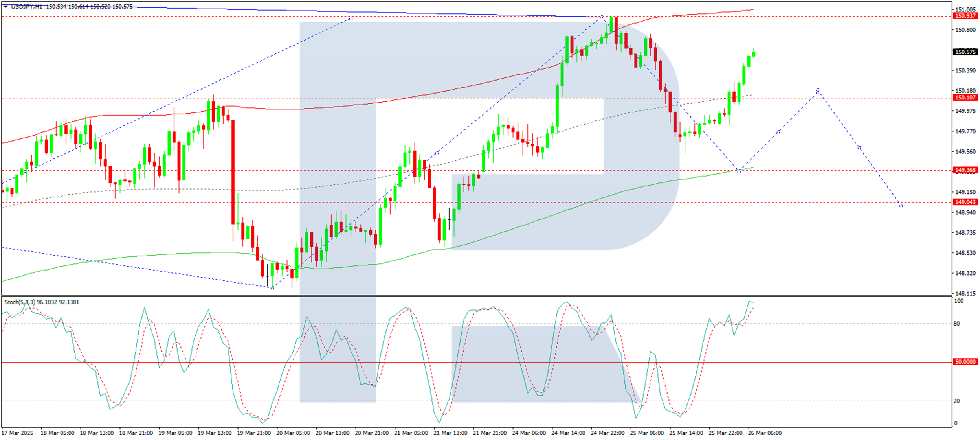The image size is (980, 440).
Task: Click the 50.0000 stochastic level tag
Action: (965, 362)
